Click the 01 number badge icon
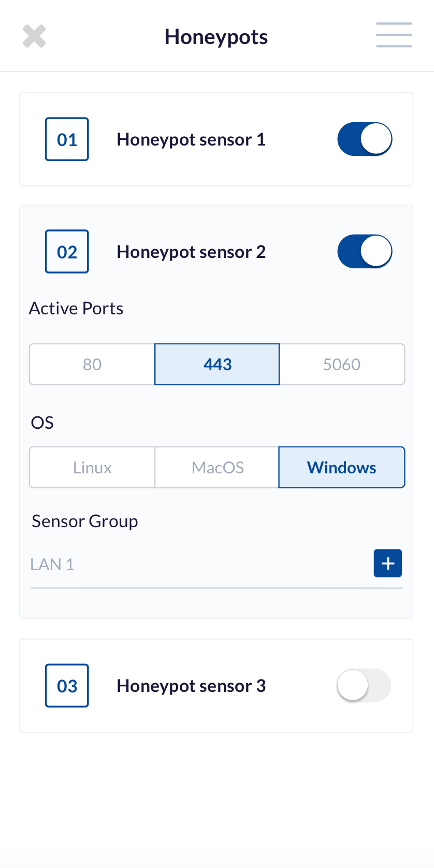Screen dimensions: 434x868 coord(67,139)
